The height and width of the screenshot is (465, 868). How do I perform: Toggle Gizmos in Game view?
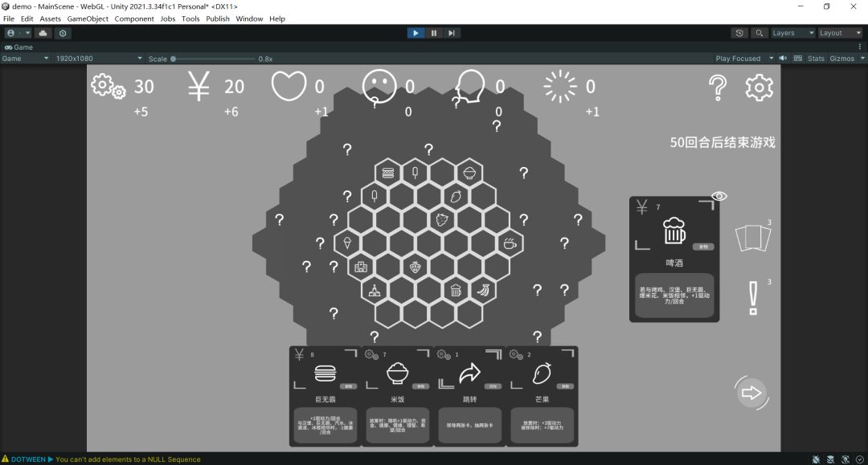click(x=842, y=58)
